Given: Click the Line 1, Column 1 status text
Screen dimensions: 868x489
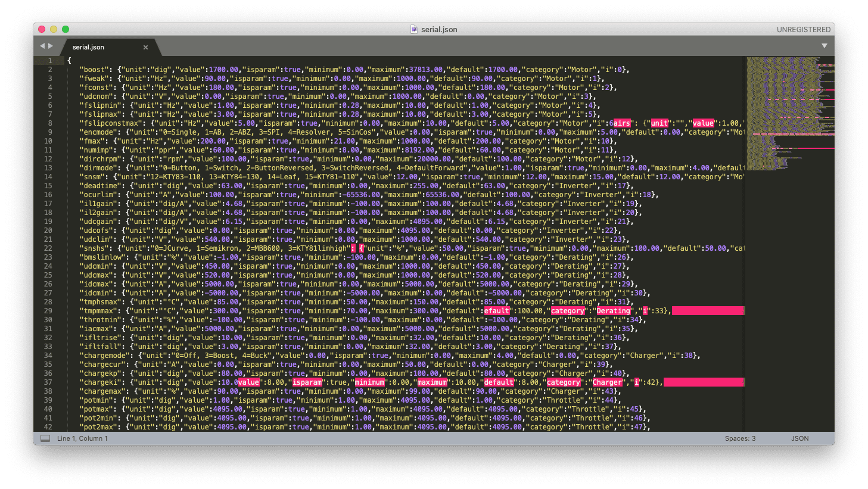Looking at the screenshot, I should tap(82, 438).
